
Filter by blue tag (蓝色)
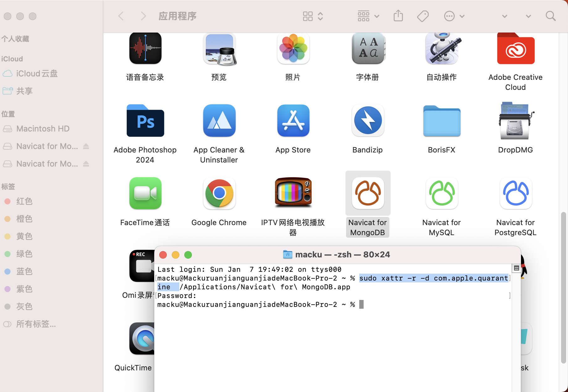[x=18, y=271]
